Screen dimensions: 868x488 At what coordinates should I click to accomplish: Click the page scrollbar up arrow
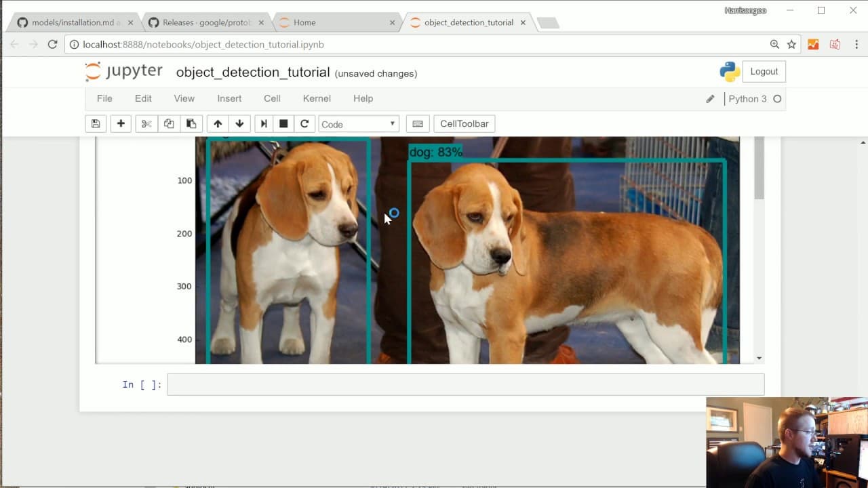tap(863, 142)
